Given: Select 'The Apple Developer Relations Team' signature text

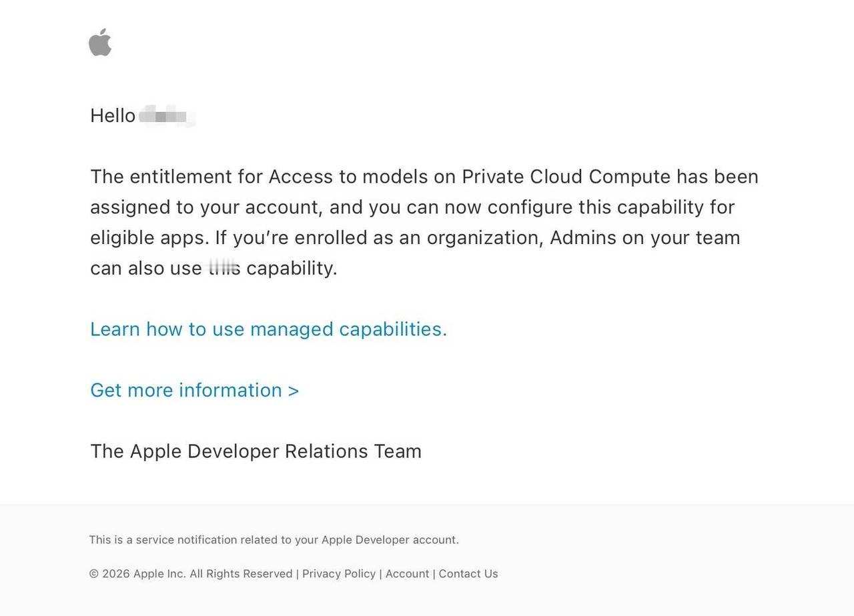Looking at the screenshot, I should pyautogui.click(x=256, y=451).
